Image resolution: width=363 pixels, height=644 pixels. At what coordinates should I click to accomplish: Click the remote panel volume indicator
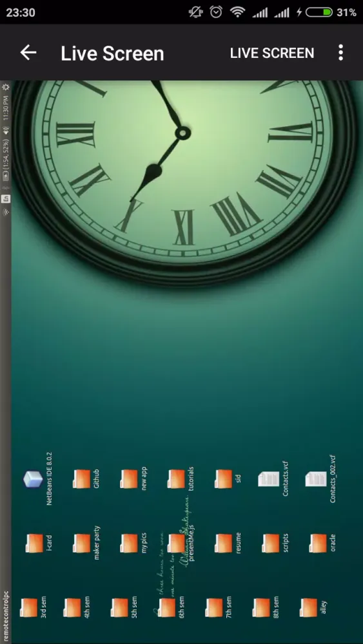(x=6, y=131)
